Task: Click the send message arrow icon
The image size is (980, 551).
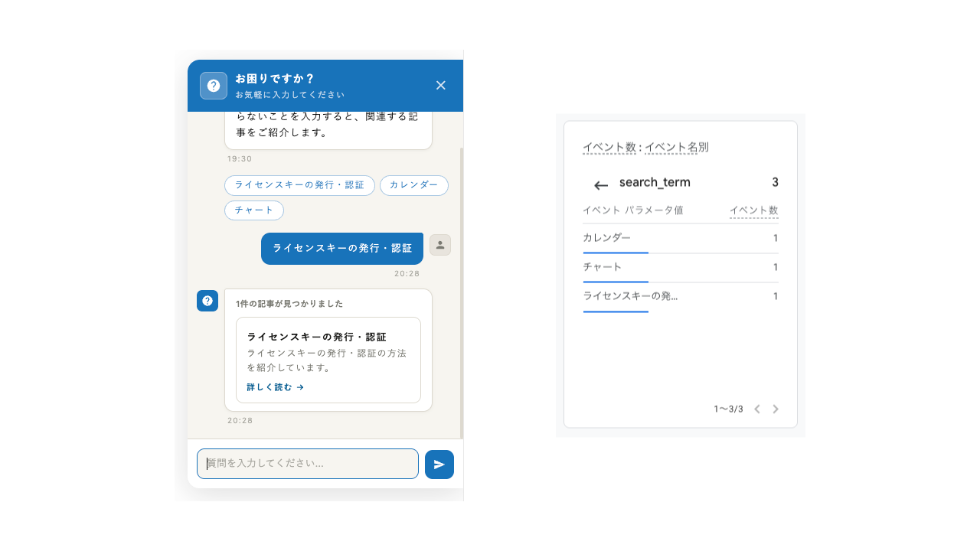Action: pos(439,464)
